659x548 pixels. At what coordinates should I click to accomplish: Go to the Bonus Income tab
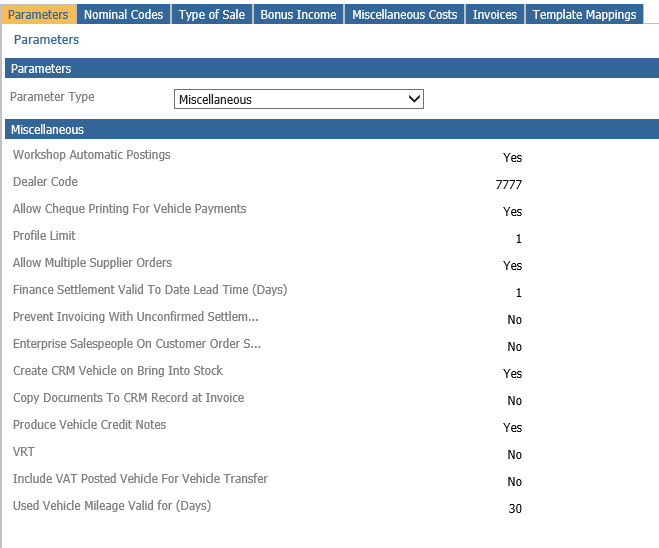coord(298,14)
